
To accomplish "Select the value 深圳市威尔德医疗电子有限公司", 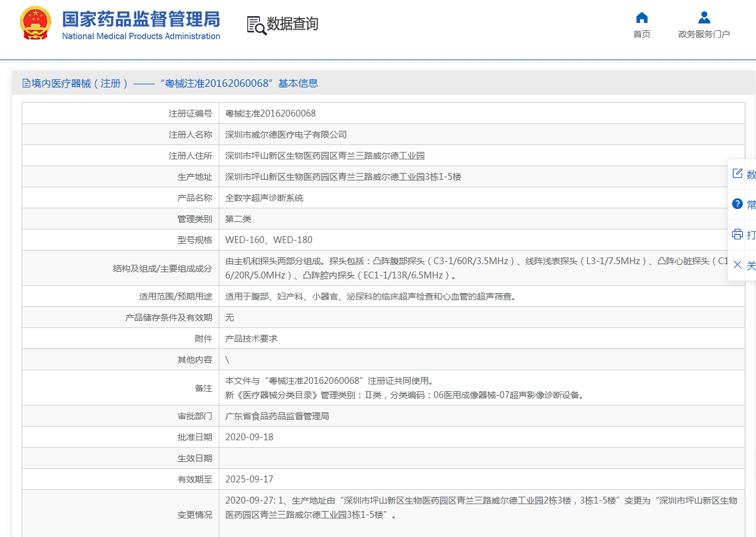I will (x=286, y=135).
